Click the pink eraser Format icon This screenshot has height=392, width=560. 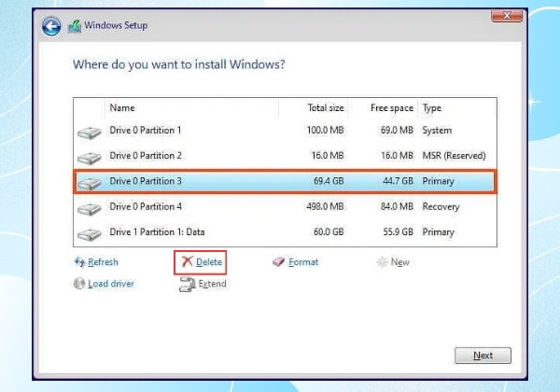pos(278,262)
